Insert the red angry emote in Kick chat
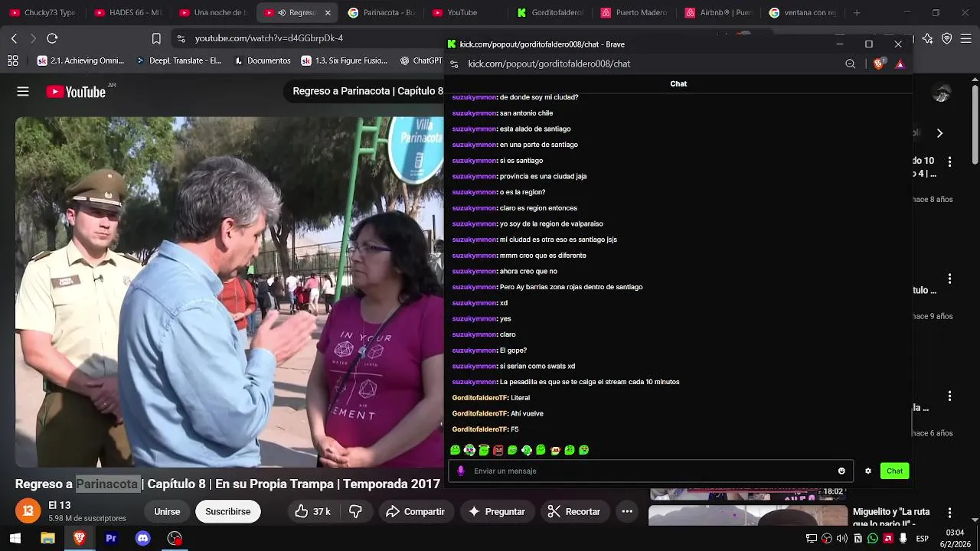Viewport: 980px width, 551px height. (498, 450)
